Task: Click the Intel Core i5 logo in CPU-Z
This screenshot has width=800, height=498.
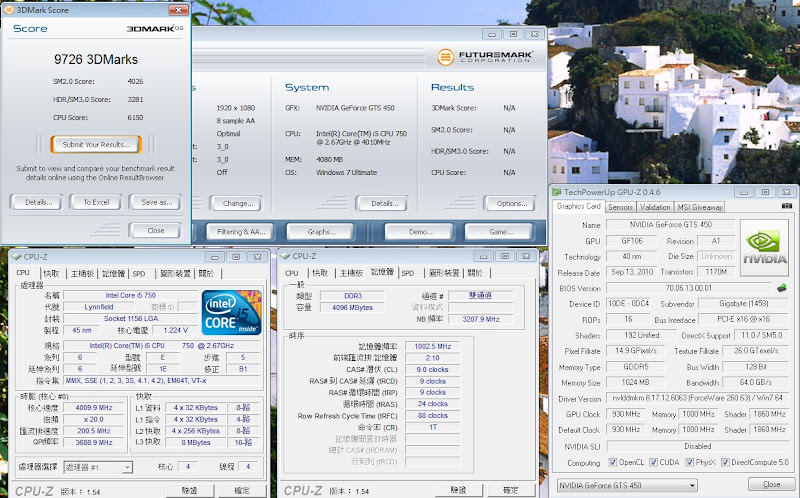Action: pos(232,312)
